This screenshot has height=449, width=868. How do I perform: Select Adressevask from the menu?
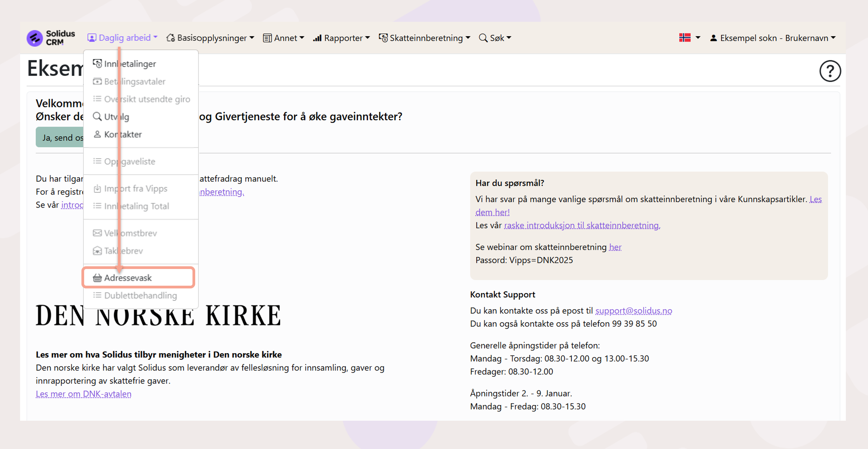(x=128, y=278)
